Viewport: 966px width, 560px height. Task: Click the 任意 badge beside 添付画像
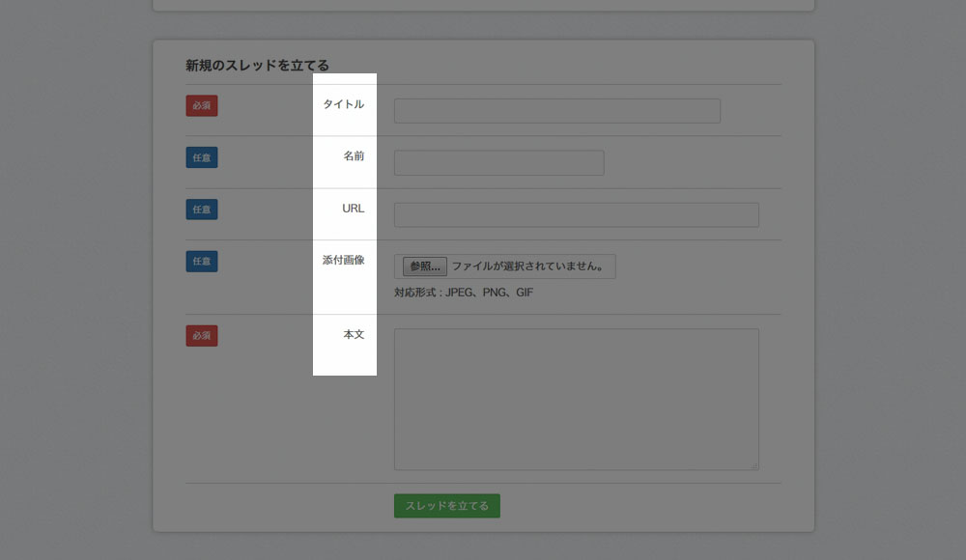pyautogui.click(x=202, y=262)
